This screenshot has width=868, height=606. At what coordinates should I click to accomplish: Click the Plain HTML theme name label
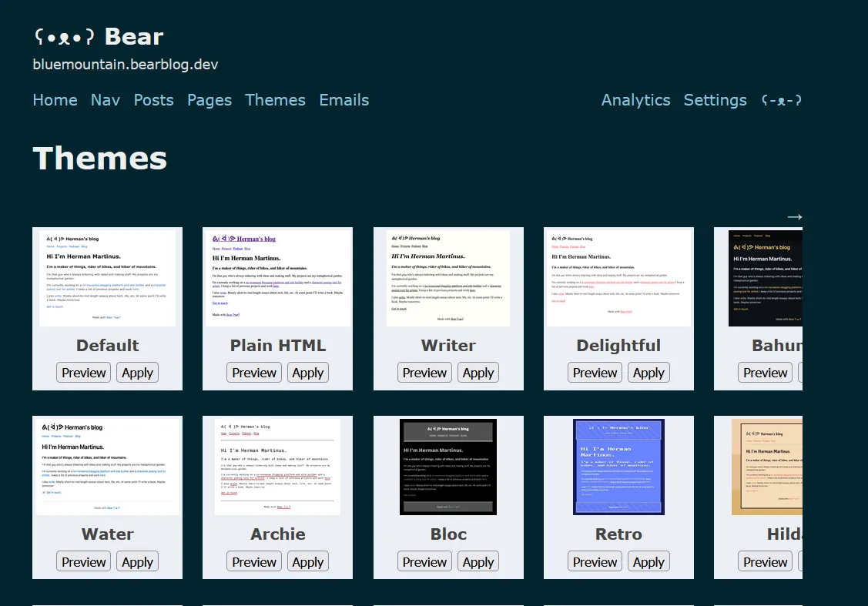pos(278,345)
